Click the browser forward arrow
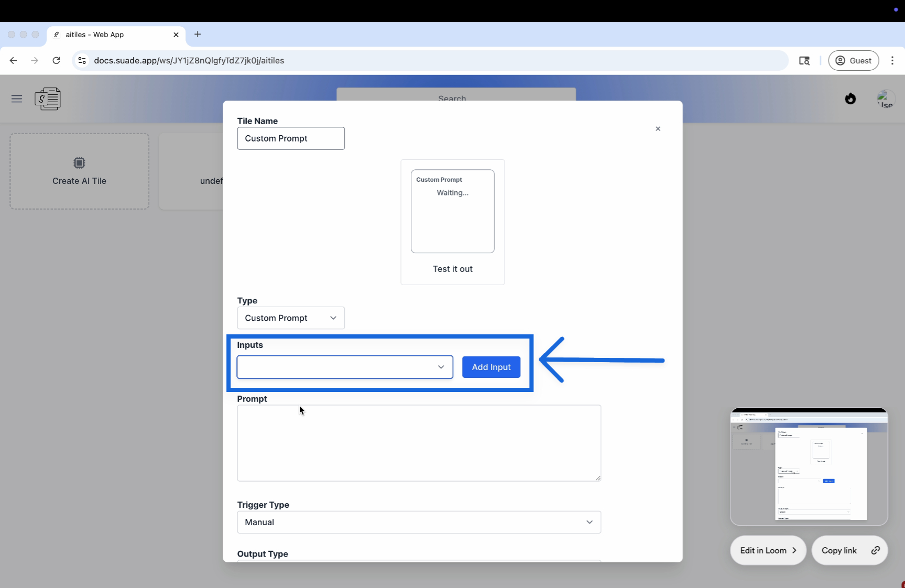The image size is (905, 588). point(35,60)
